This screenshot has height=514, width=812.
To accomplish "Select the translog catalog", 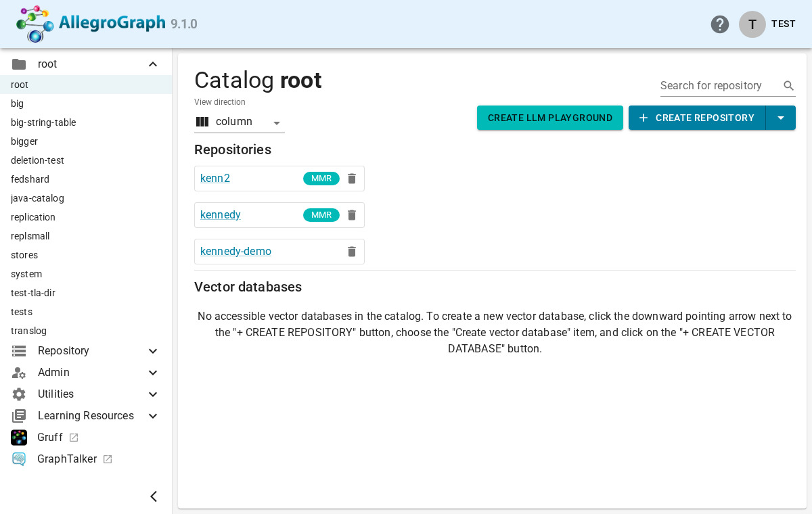I will 86,331.
